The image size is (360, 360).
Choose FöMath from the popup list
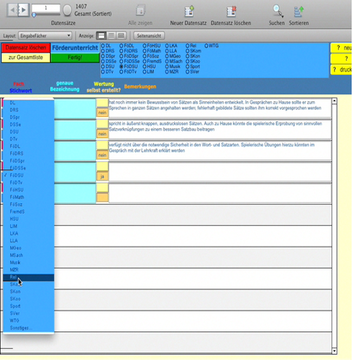pos(28,197)
